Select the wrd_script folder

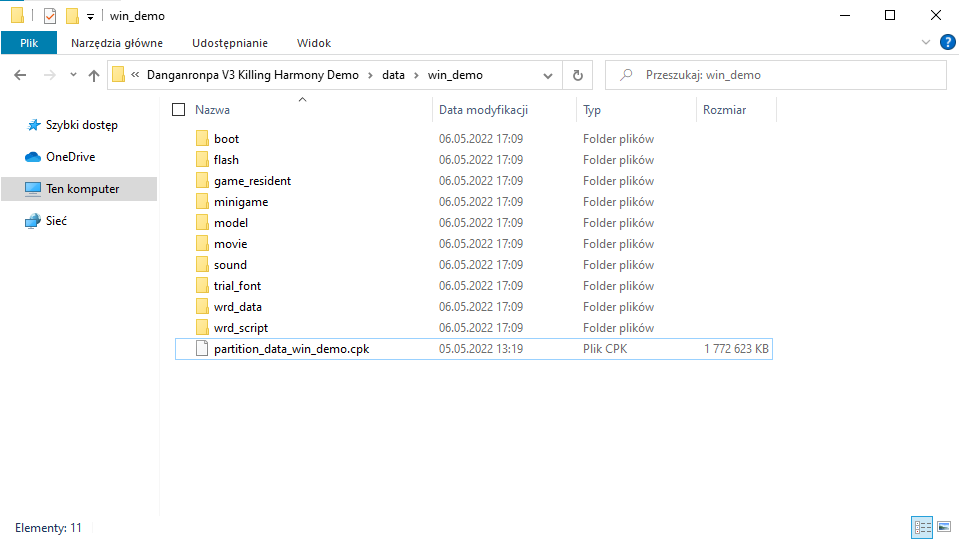pyautogui.click(x=240, y=328)
